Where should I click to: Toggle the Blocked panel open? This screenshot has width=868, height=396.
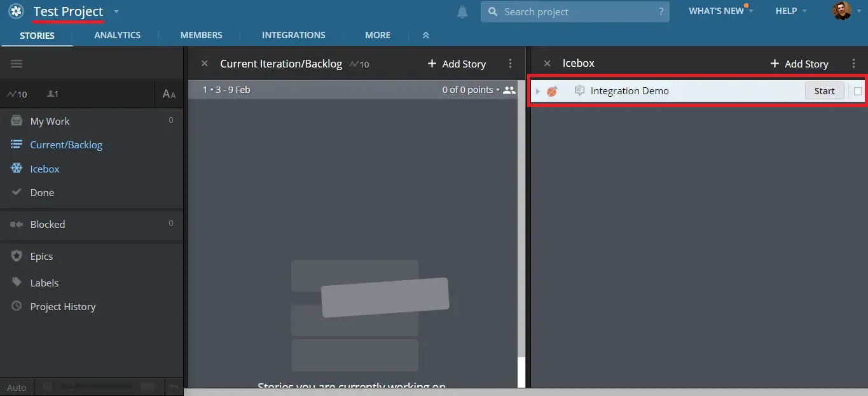coord(47,224)
